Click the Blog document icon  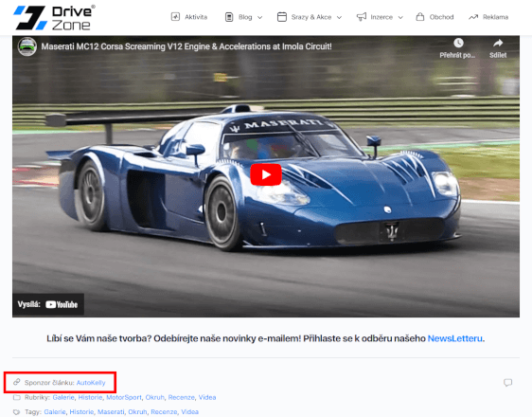(x=229, y=17)
